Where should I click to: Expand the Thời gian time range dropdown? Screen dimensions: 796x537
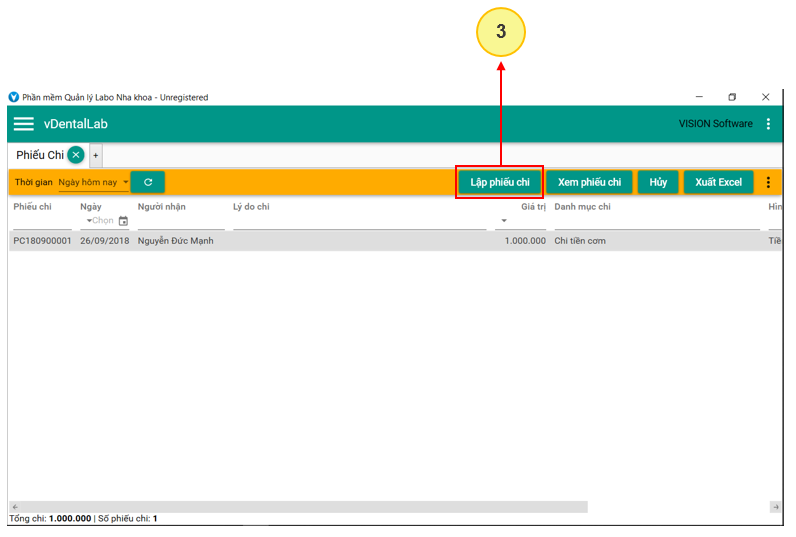[x=94, y=182]
